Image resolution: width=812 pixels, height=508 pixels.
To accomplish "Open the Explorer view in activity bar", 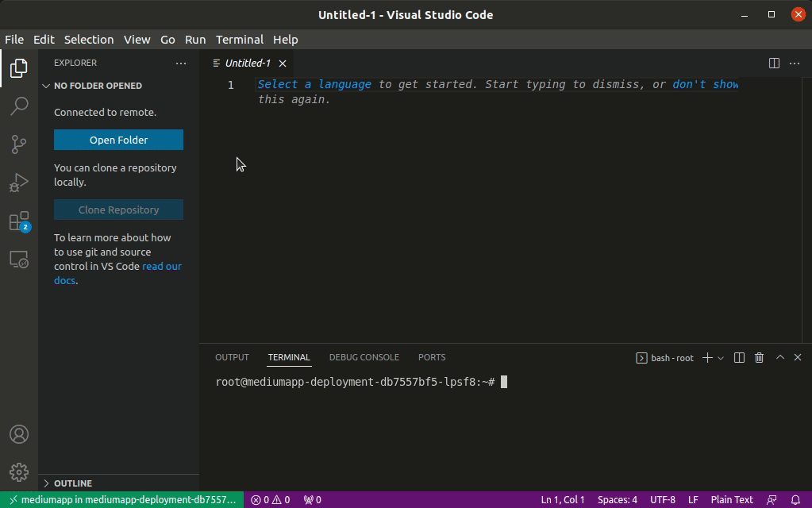I will tap(18, 68).
